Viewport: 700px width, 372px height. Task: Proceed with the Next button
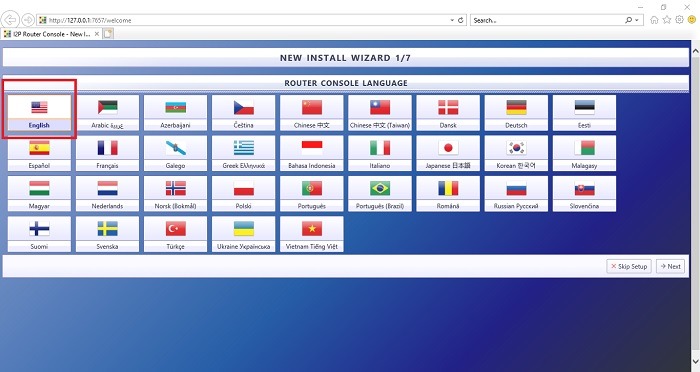671,266
